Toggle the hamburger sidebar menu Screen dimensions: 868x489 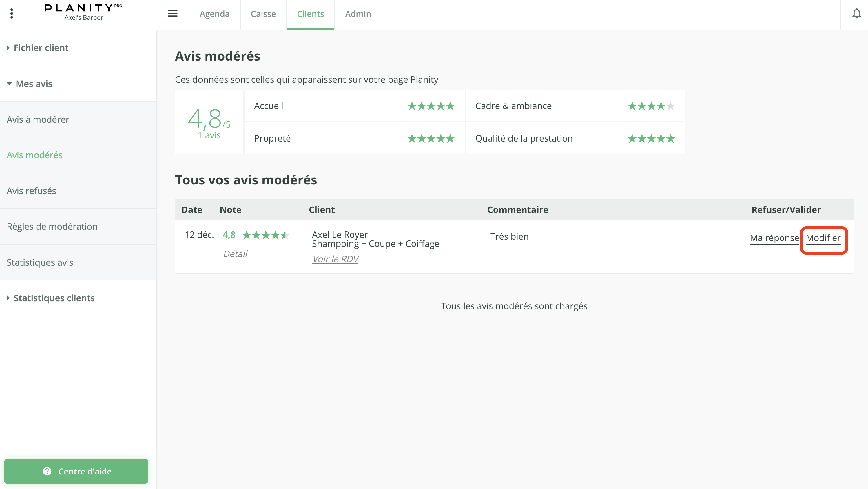[172, 14]
